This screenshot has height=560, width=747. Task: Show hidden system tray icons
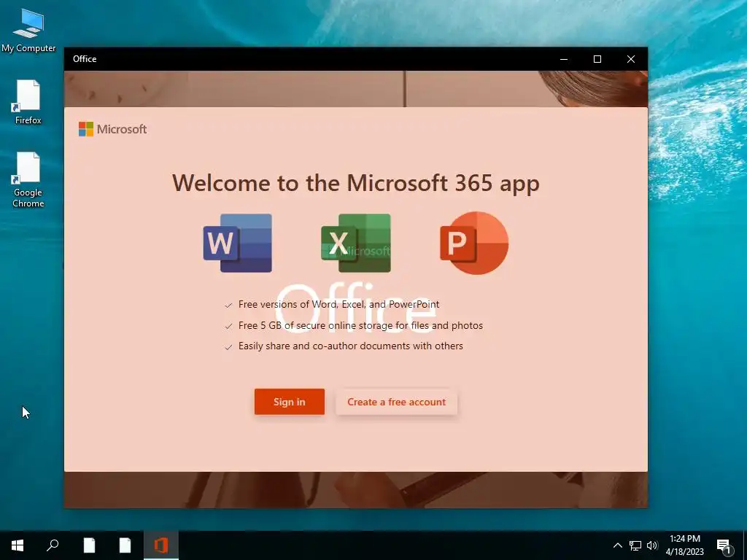coord(617,545)
